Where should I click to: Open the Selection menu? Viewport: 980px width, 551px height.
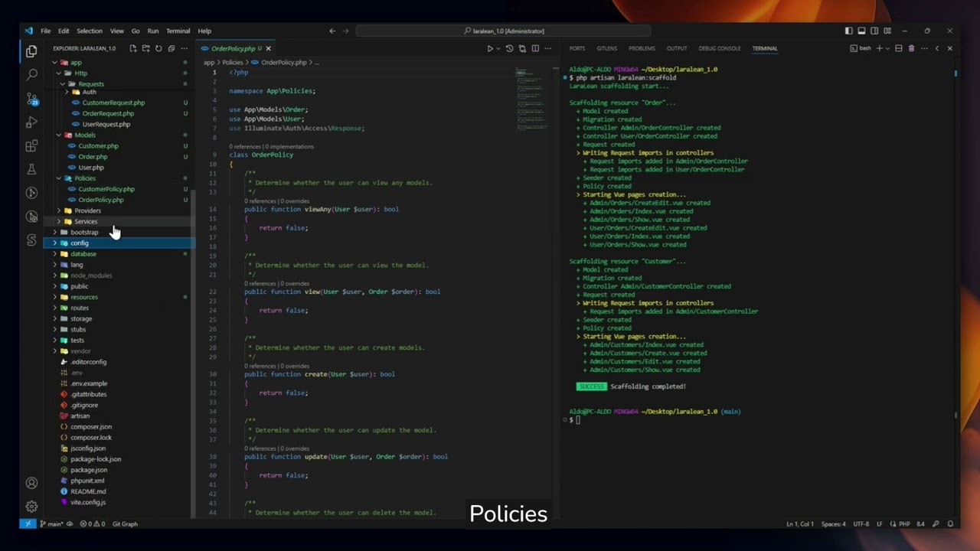point(89,31)
